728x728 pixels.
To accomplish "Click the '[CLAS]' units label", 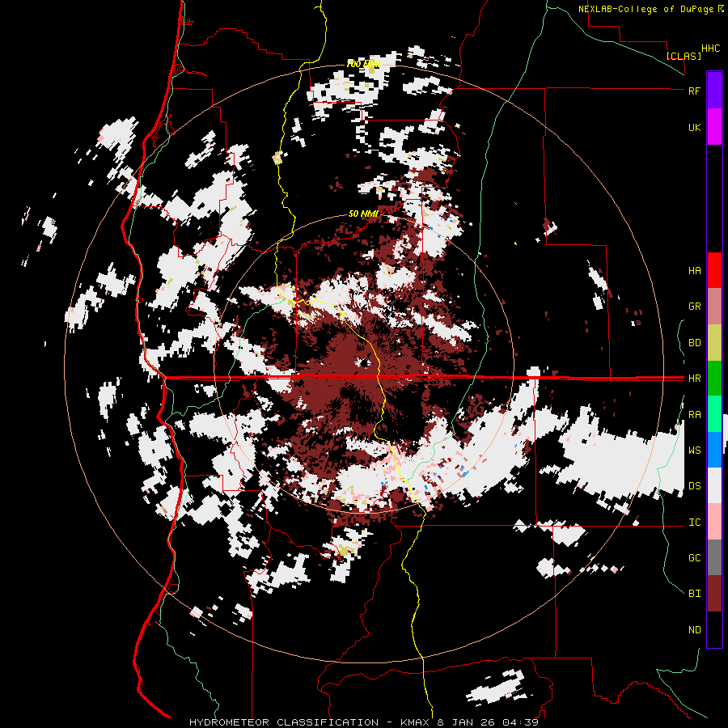I will (x=684, y=56).
